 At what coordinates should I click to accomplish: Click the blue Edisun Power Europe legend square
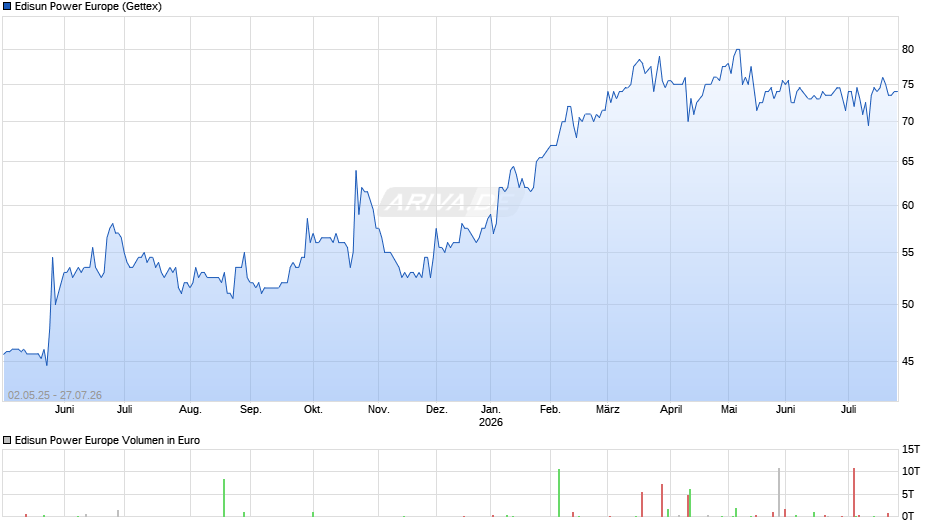[7, 7]
